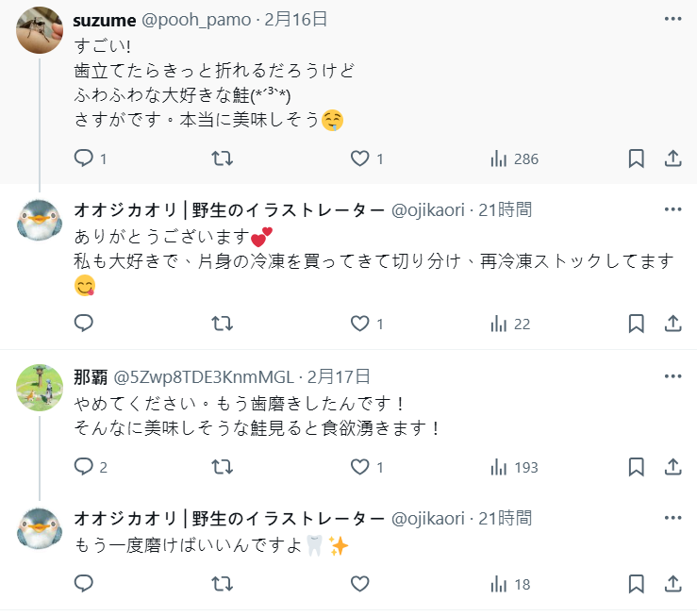Viewport: 697px width, 616px height.
Task: Bookmark オオジカオリ's frozen salmon reply
Action: click(x=637, y=324)
